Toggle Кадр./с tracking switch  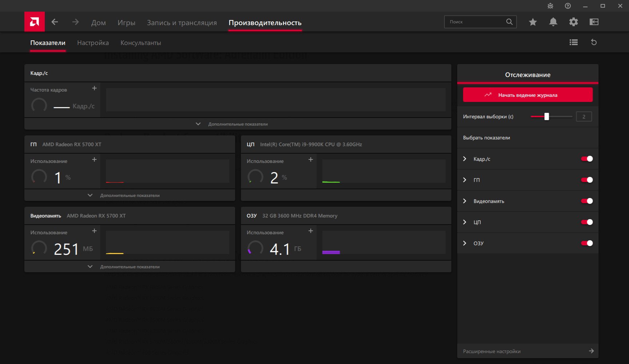coord(587,159)
